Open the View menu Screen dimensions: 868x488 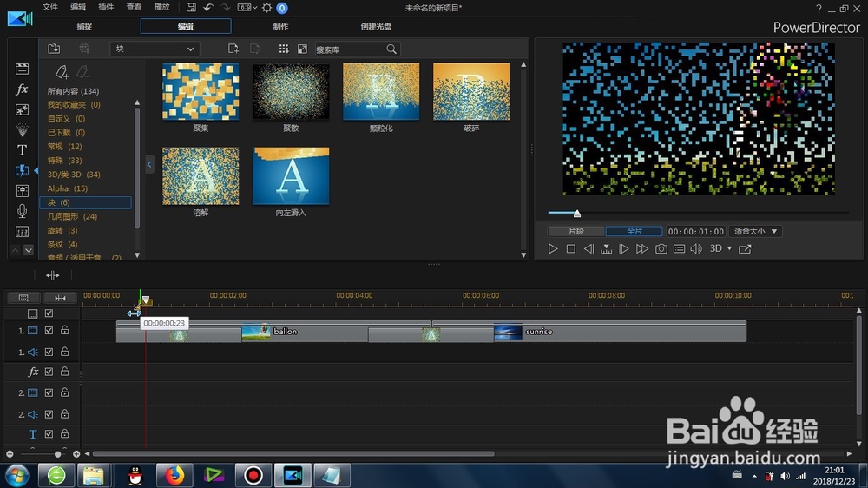(x=134, y=7)
